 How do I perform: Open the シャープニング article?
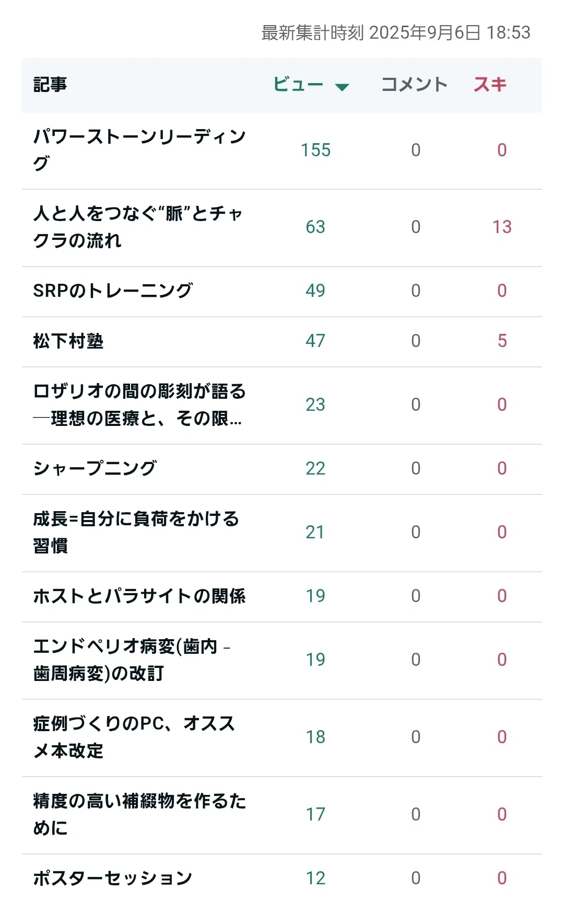(95, 468)
